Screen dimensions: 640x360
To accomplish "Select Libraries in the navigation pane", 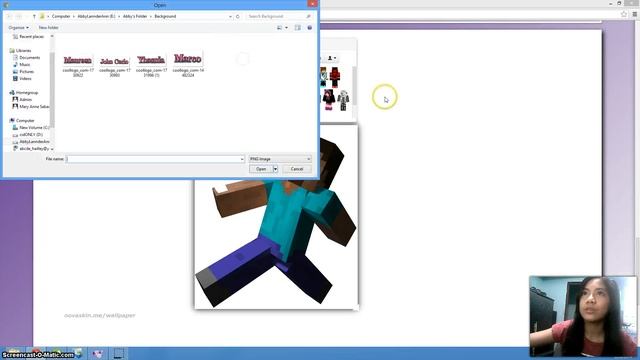I will point(20,51).
